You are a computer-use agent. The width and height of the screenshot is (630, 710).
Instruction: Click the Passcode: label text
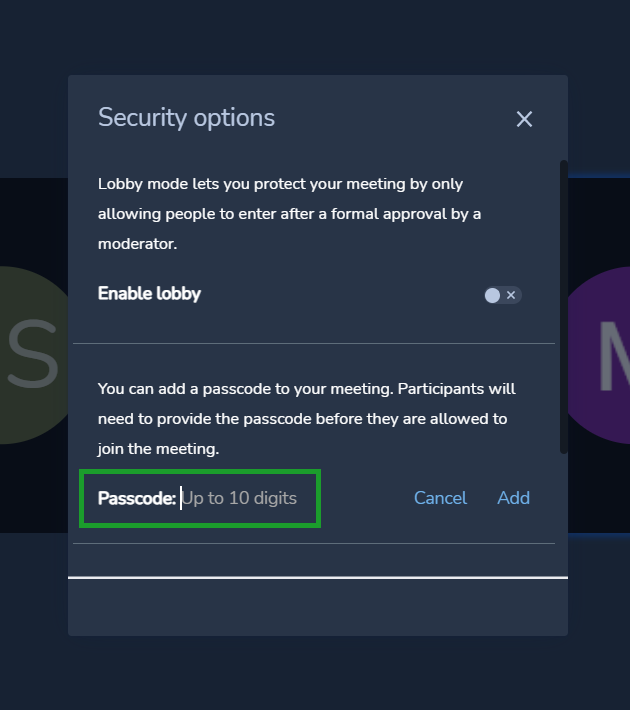[137, 498]
